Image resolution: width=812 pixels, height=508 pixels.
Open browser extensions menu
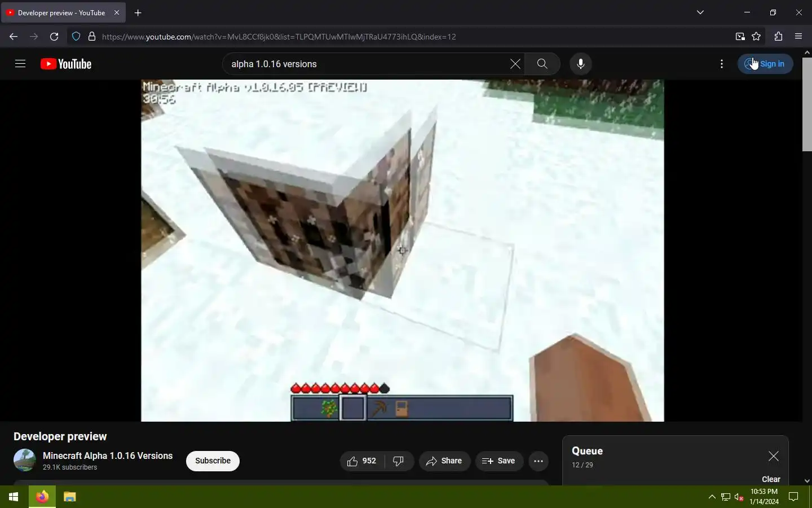pyautogui.click(x=779, y=37)
